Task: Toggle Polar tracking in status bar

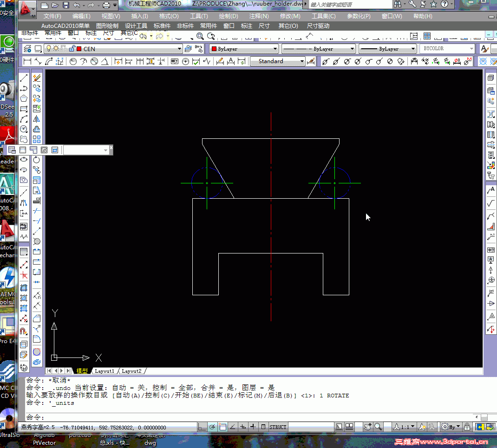Action: [212, 427]
